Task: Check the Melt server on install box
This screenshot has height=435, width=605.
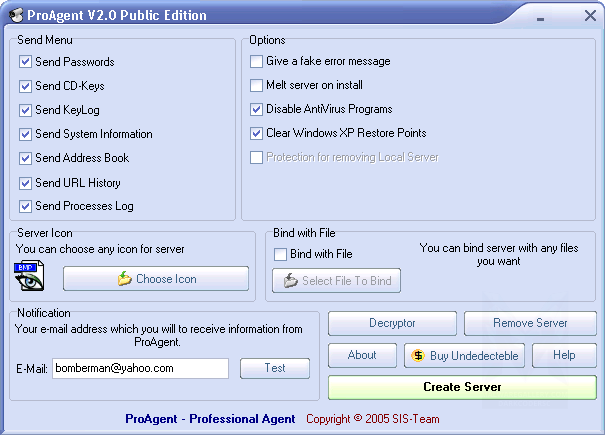Action: tap(257, 85)
